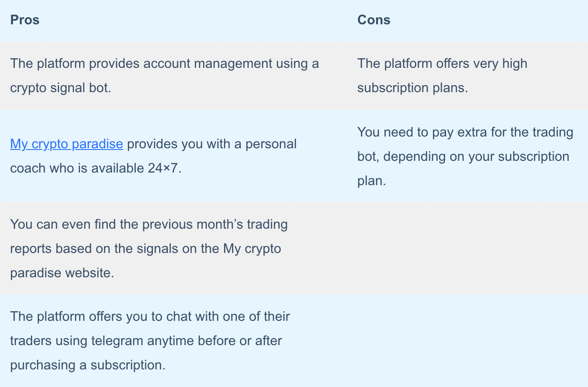Click the word 'plan.' in the Cons column
The image size is (588, 387).
click(371, 181)
